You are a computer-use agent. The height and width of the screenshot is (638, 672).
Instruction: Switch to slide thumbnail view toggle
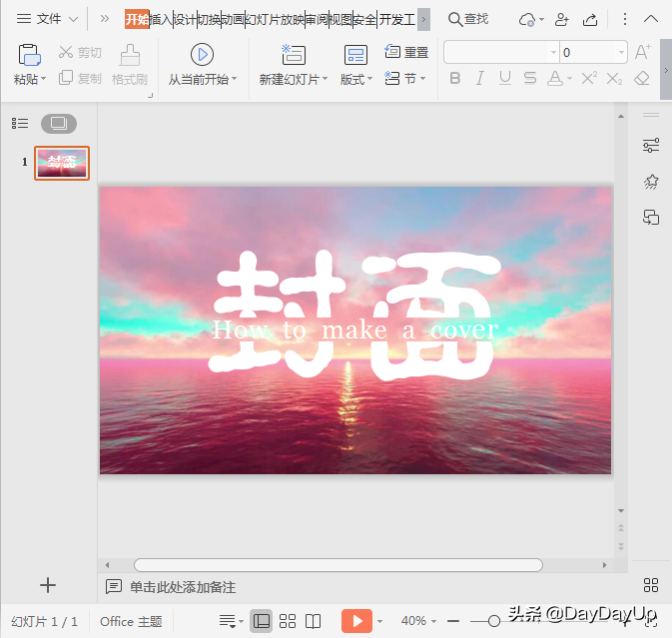(59, 124)
